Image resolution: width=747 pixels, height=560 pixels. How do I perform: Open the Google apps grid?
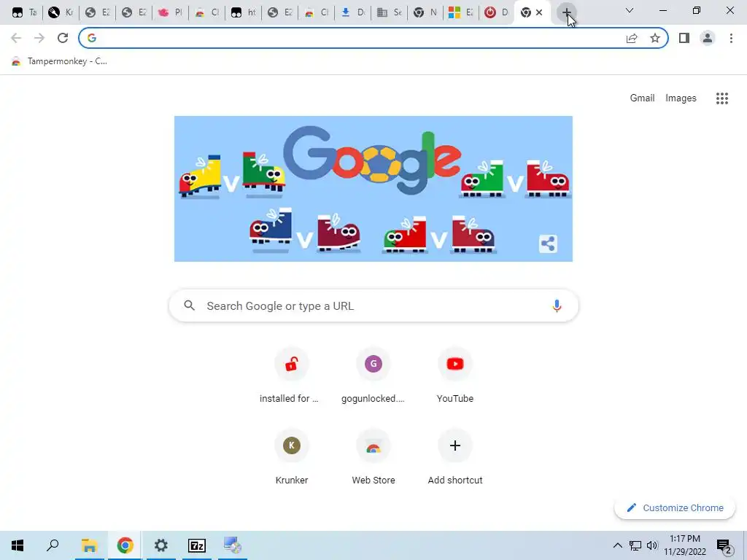click(721, 98)
